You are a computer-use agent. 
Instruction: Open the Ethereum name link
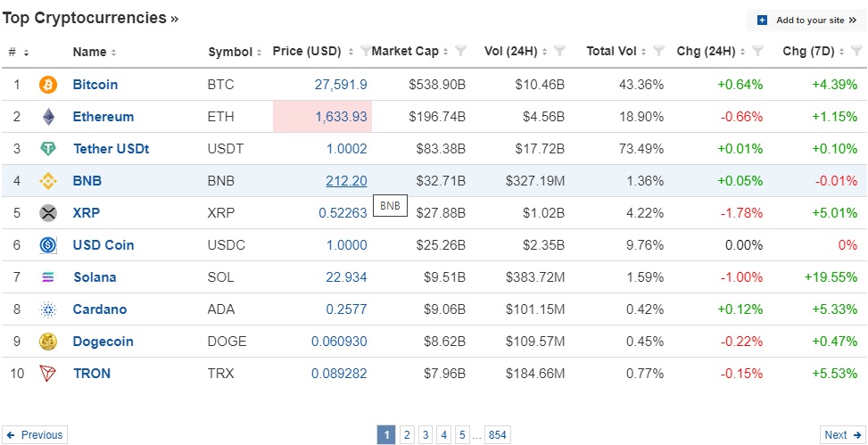tap(103, 117)
